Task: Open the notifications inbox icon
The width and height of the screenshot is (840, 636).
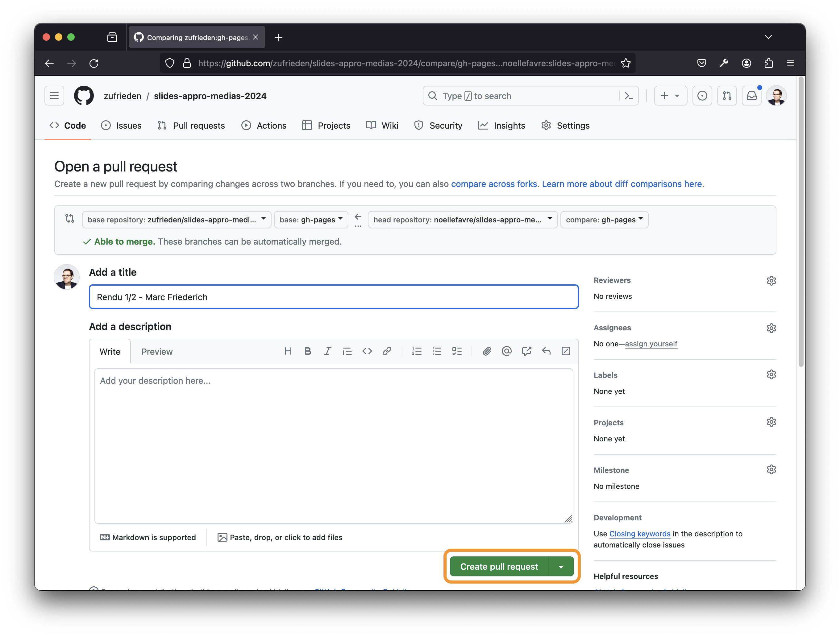Action: 751,96
